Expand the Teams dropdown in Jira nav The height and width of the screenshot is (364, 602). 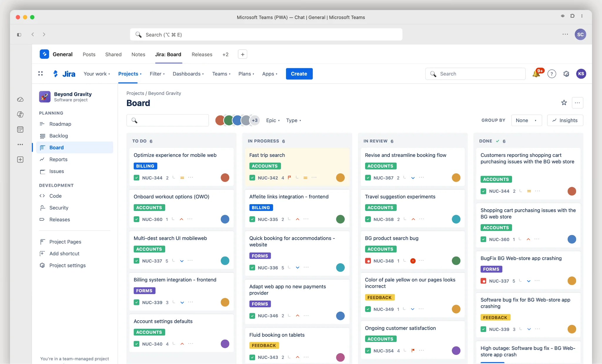coord(221,74)
